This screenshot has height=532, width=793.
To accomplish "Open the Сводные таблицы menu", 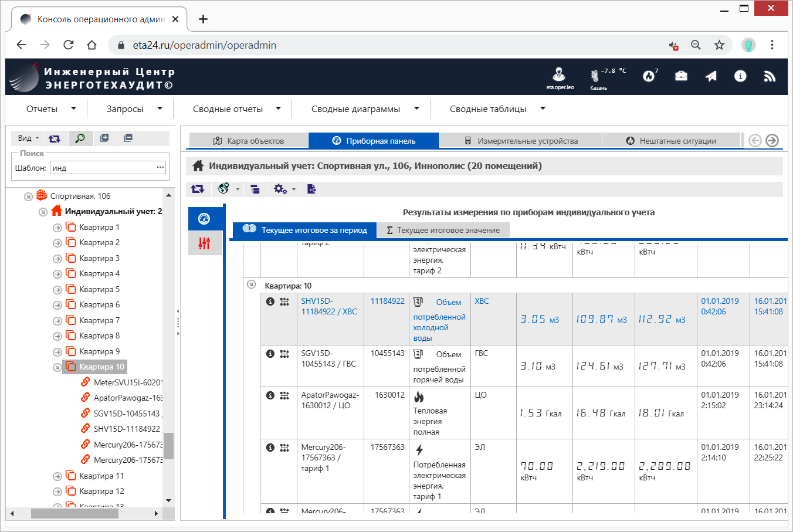I will pyautogui.click(x=497, y=109).
